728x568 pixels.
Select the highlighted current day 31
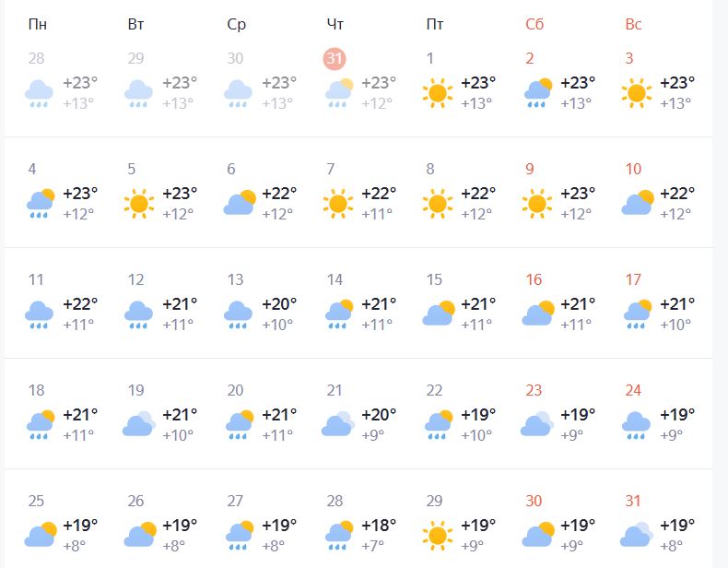pos(335,58)
